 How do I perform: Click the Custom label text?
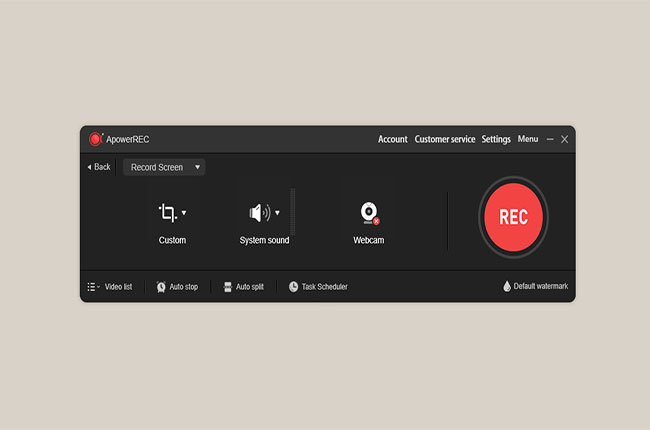click(172, 240)
